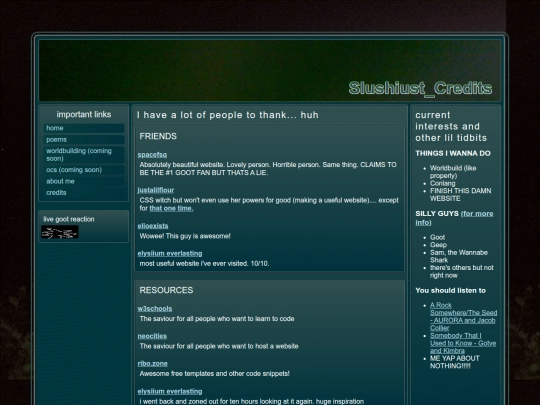The width and height of the screenshot is (540, 405).
Task: Click 'Awesome free templates' description text
Action: [x=215, y=374]
